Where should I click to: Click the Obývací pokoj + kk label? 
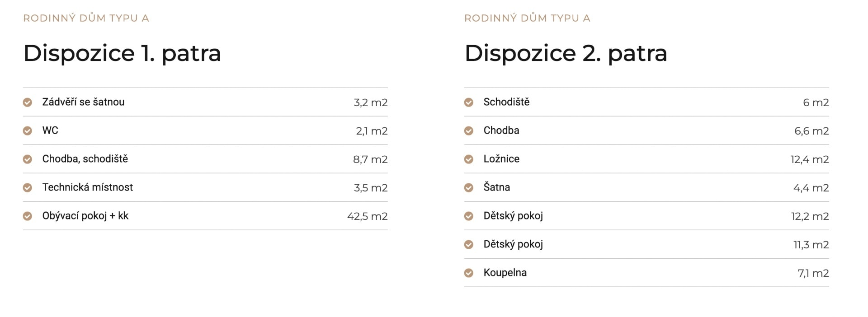coord(85,216)
